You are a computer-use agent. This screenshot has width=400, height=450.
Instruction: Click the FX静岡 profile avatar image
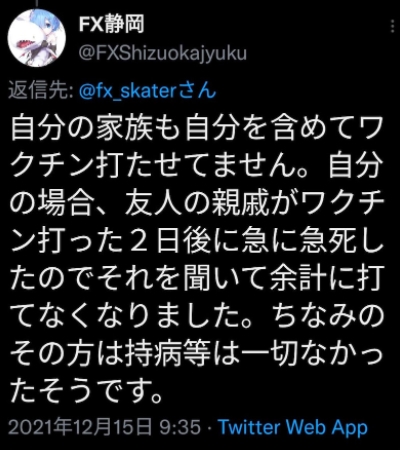(37, 38)
